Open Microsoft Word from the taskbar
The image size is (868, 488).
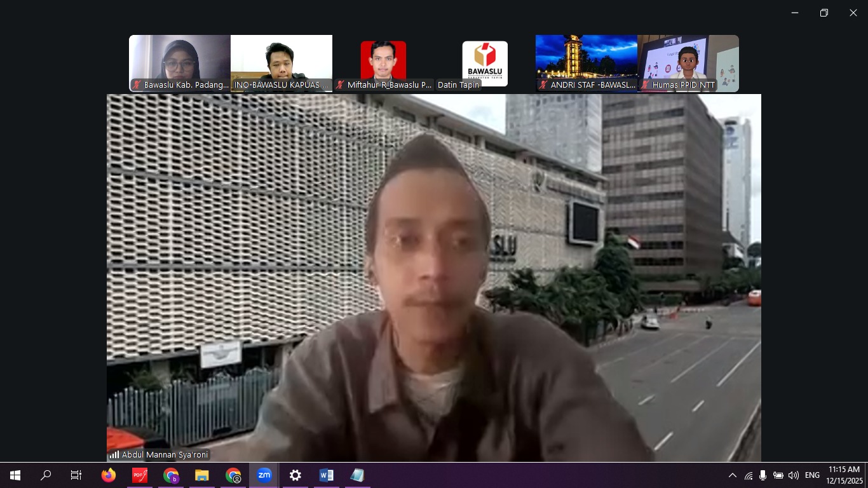(x=327, y=475)
